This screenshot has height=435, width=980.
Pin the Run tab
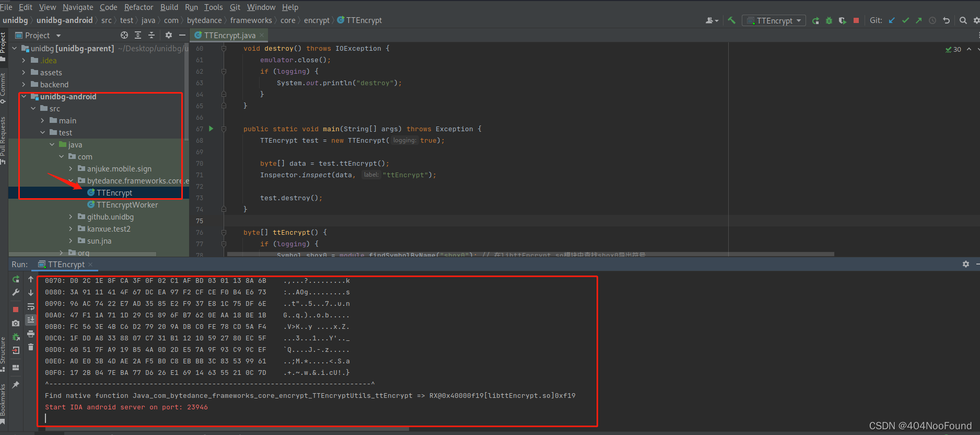point(16,385)
